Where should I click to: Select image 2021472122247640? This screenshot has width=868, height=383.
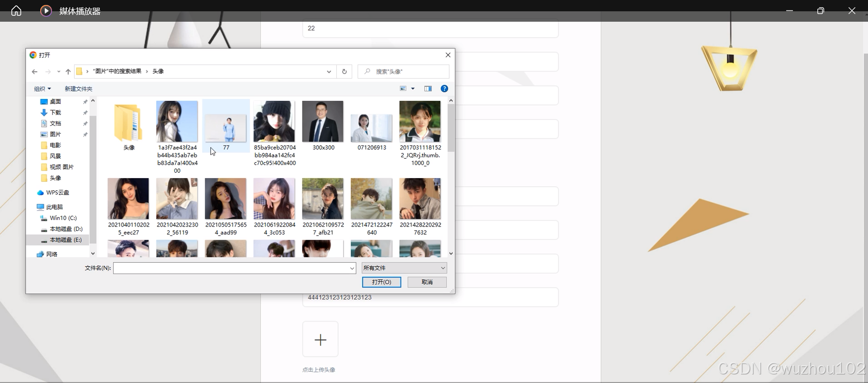point(372,207)
